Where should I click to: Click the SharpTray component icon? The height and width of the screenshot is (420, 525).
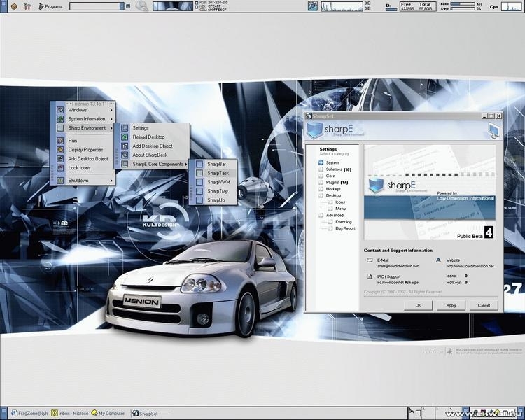pyautogui.click(x=199, y=191)
